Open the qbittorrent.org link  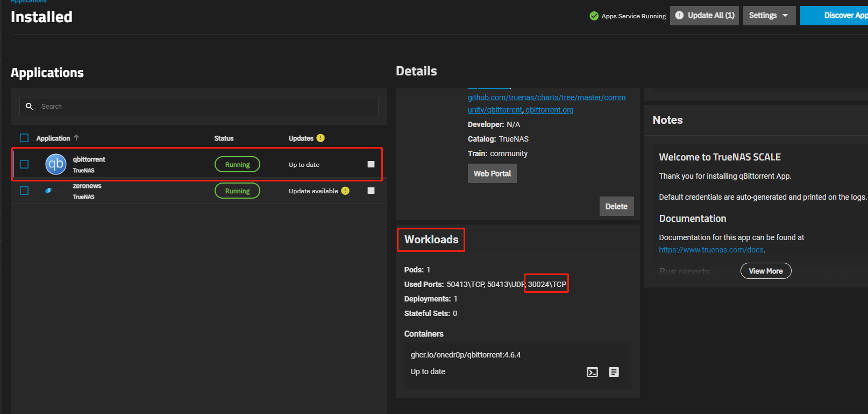click(x=549, y=110)
